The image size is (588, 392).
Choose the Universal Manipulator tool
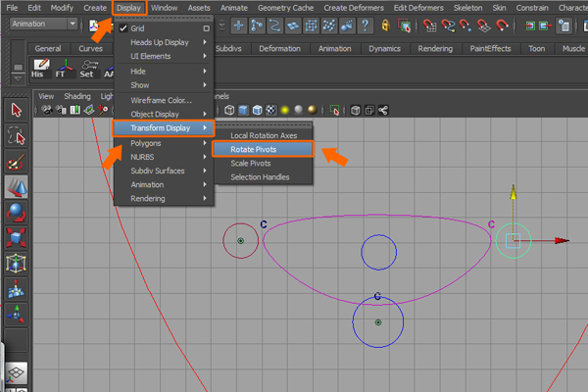pyautogui.click(x=16, y=264)
